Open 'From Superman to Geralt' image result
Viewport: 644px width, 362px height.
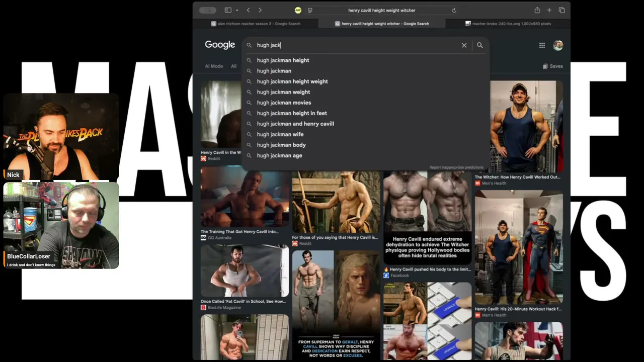[x=336, y=305]
